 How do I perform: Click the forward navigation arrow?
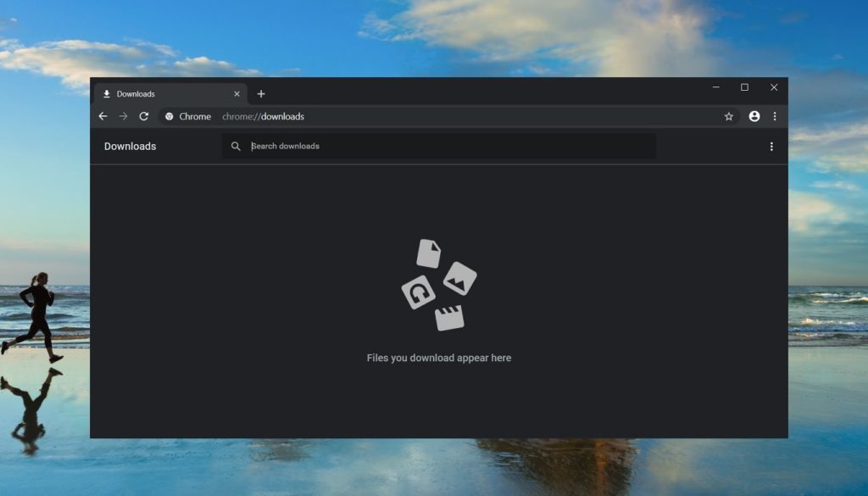click(x=123, y=116)
